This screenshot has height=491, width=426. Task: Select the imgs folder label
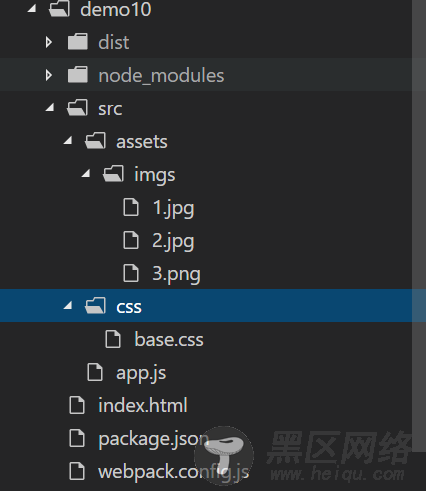(154, 175)
